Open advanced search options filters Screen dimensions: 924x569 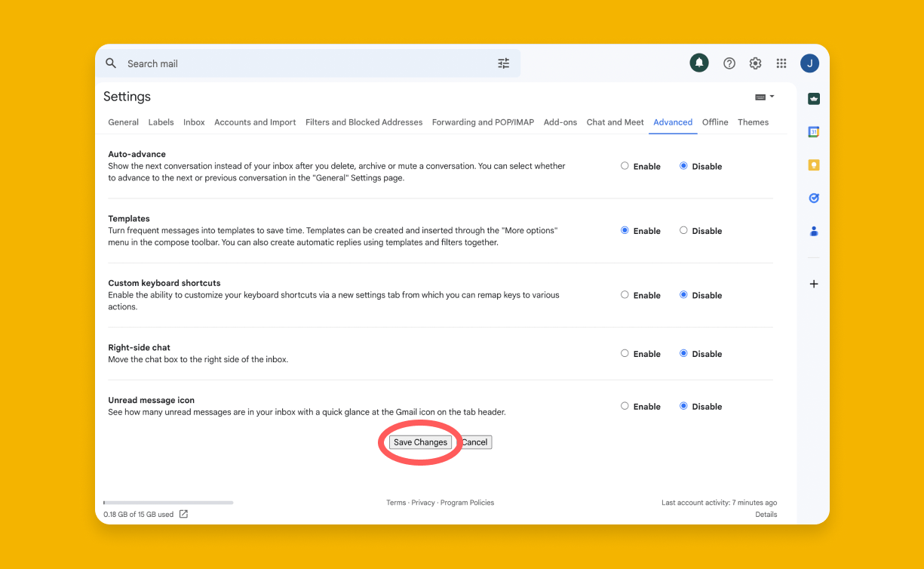tap(504, 63)
